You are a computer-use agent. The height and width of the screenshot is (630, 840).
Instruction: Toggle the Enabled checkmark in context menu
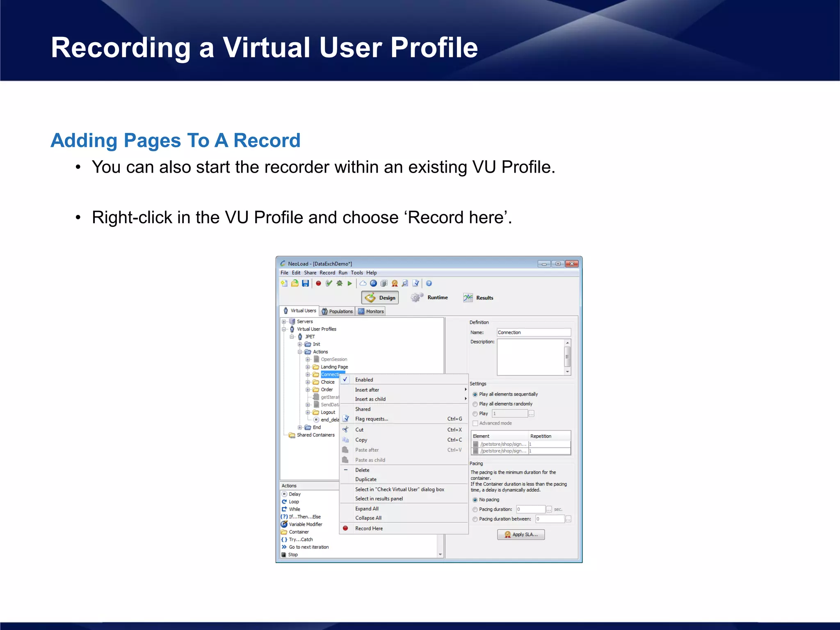coord(345,379)
